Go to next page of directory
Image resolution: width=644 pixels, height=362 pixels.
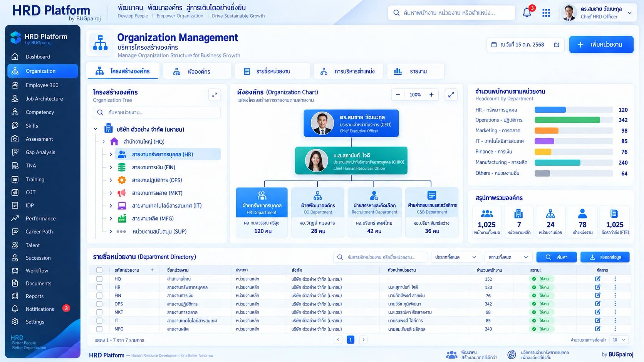coord(363,340)
